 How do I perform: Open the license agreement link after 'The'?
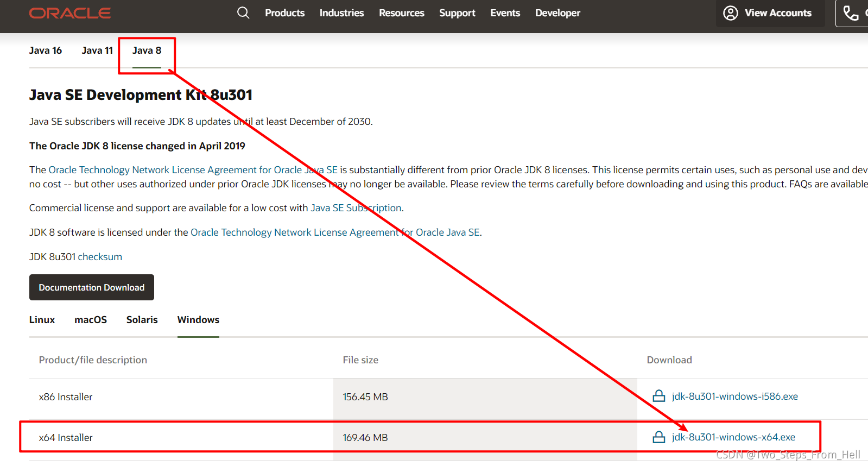(193, 170)
